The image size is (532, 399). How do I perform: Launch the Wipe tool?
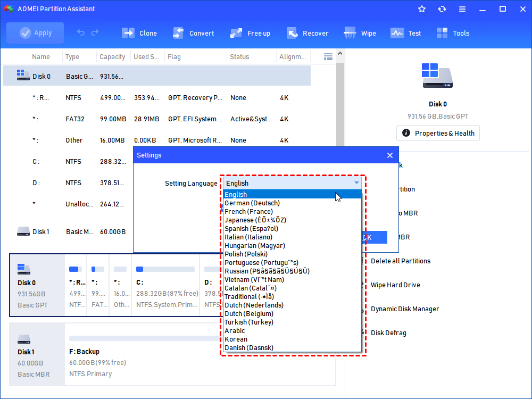point(360,32)
